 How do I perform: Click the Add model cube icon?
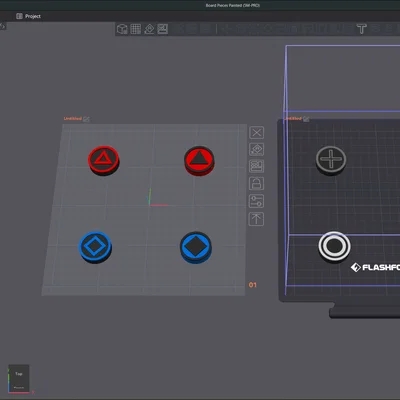(122, 29)
